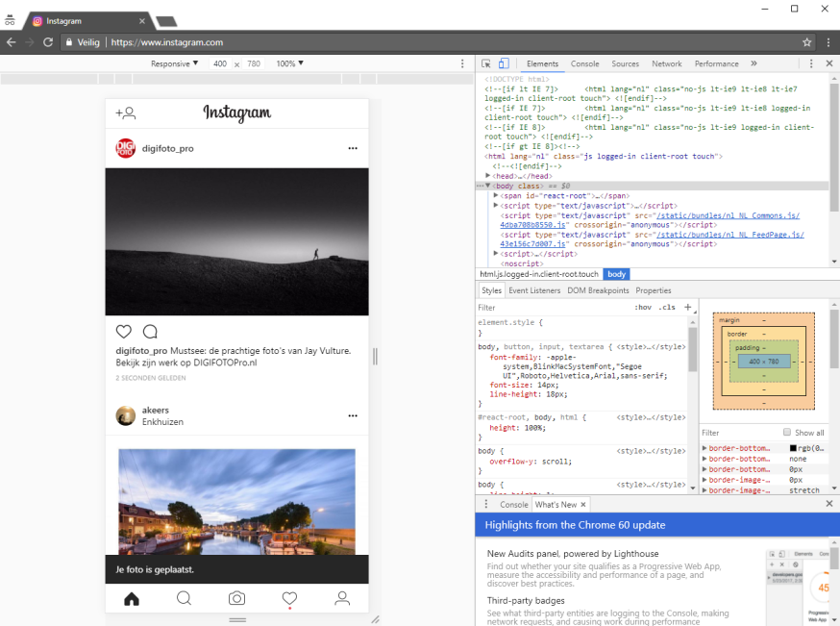Open Instagram search from bottom bar
The width and height of the screenshot is (840, 626).
coord(184,598)
